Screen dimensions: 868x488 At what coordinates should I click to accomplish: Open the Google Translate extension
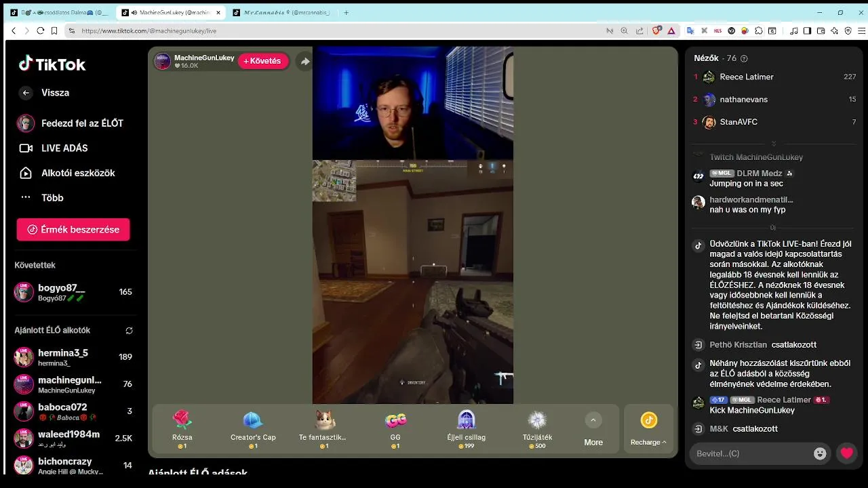pos(690,31)
